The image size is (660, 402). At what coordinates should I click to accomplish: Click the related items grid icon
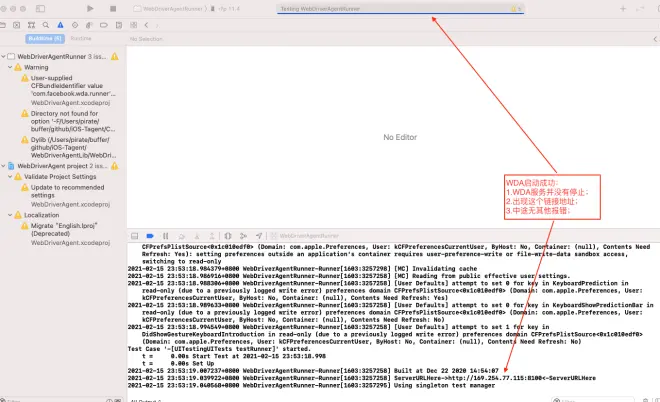click(x=133, y=25)
